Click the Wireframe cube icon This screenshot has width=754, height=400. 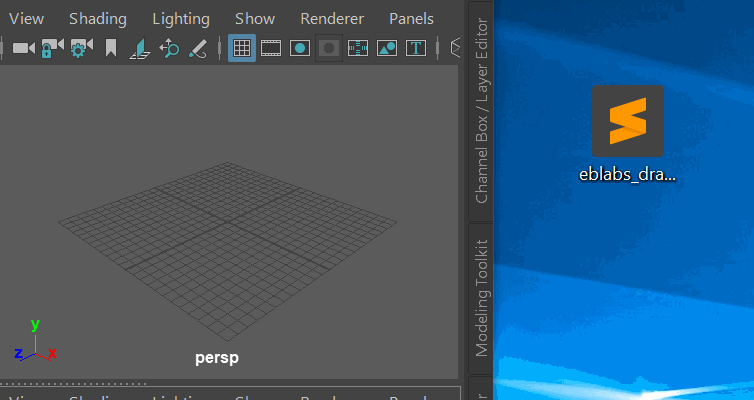pos(455,48)
